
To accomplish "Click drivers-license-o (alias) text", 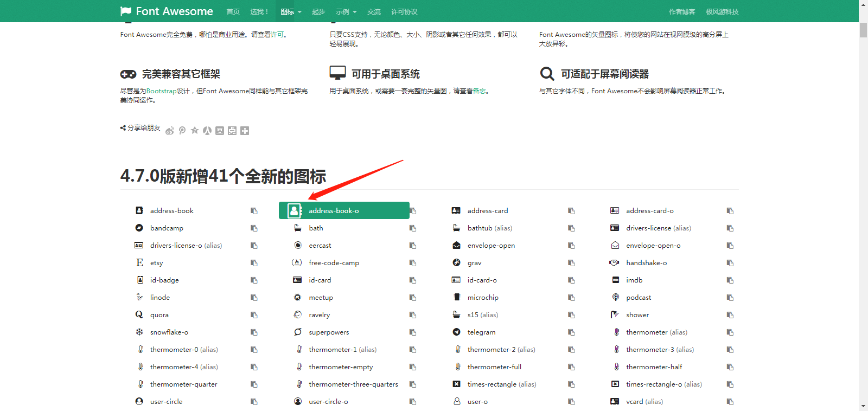I will pyautogui.click(x=186, y=246).
